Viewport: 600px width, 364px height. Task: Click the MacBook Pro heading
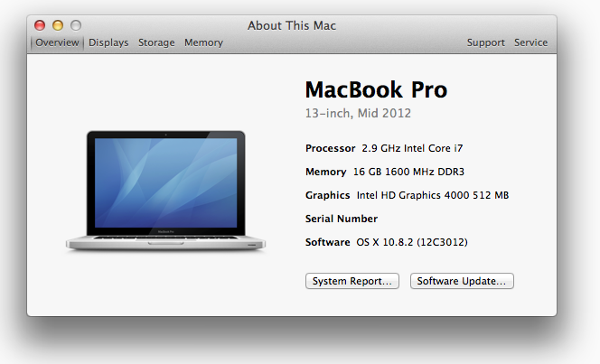tap(376, 89)
